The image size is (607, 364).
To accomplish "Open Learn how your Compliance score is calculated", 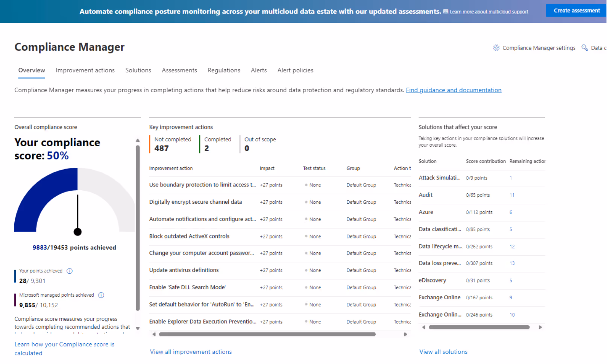I will pos(64,349).
